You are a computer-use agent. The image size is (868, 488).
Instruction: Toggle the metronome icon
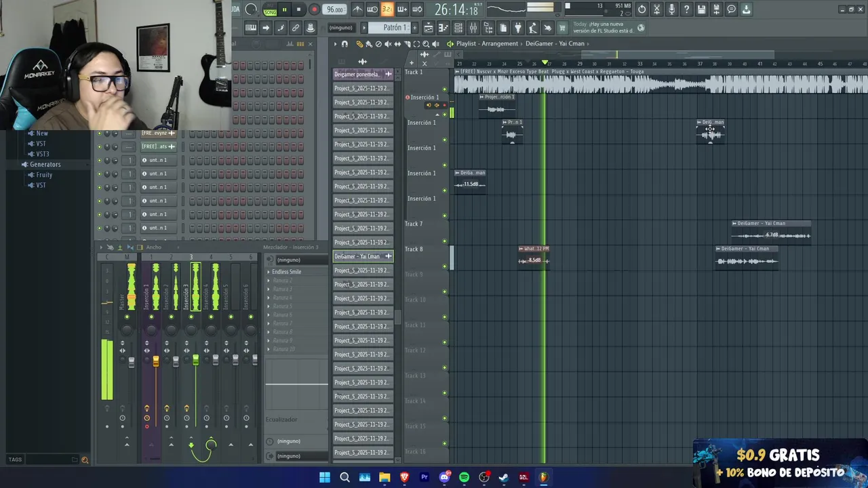(357, 9)
